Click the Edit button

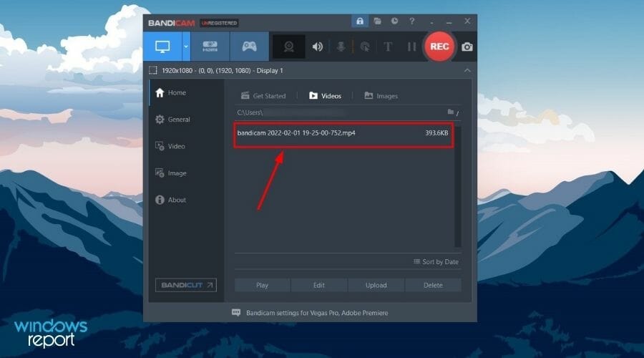click(319, 285)
